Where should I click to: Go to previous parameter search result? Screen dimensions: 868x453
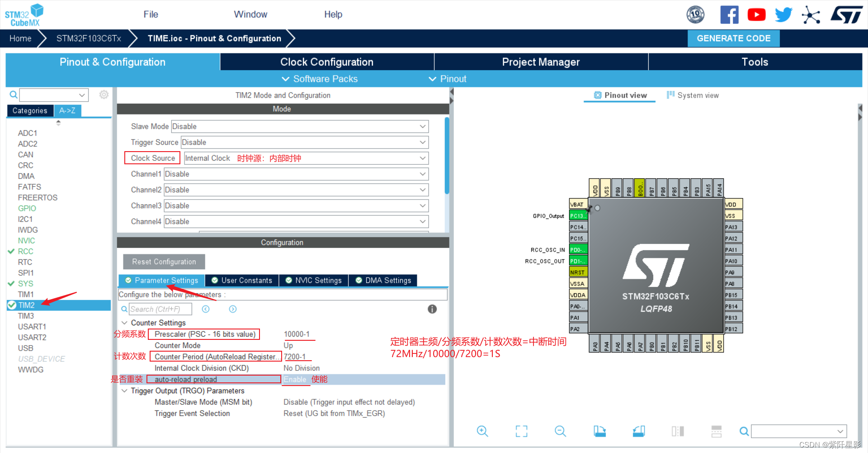pos(206,309)
